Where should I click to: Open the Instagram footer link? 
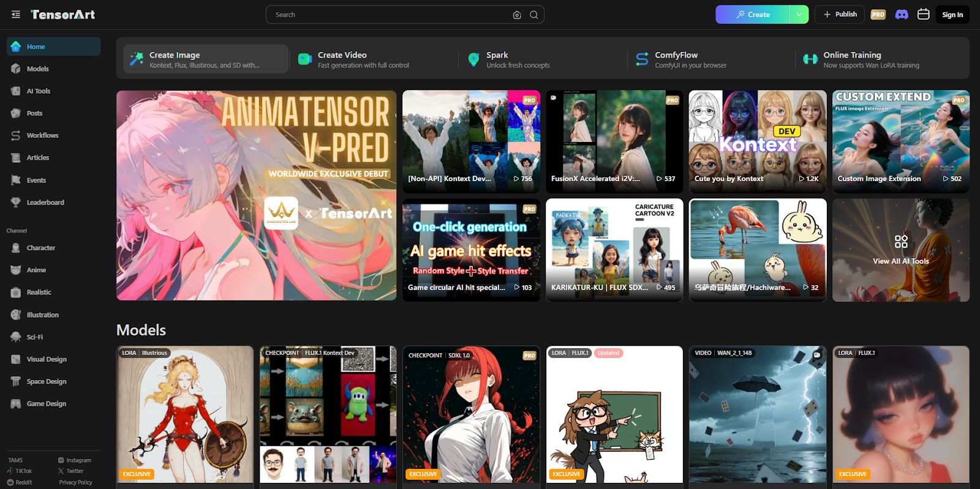(75, 460)
